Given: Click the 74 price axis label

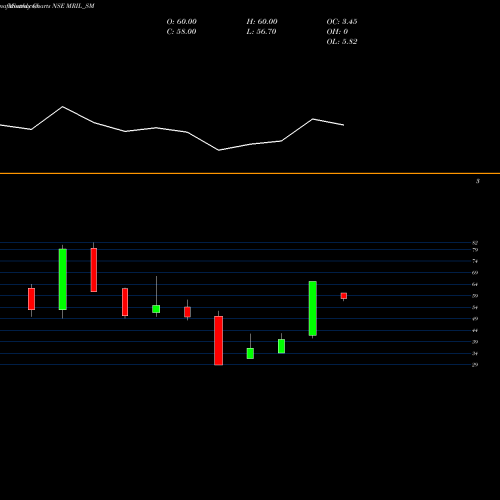Looking at the screenshot, I should 475,261.
